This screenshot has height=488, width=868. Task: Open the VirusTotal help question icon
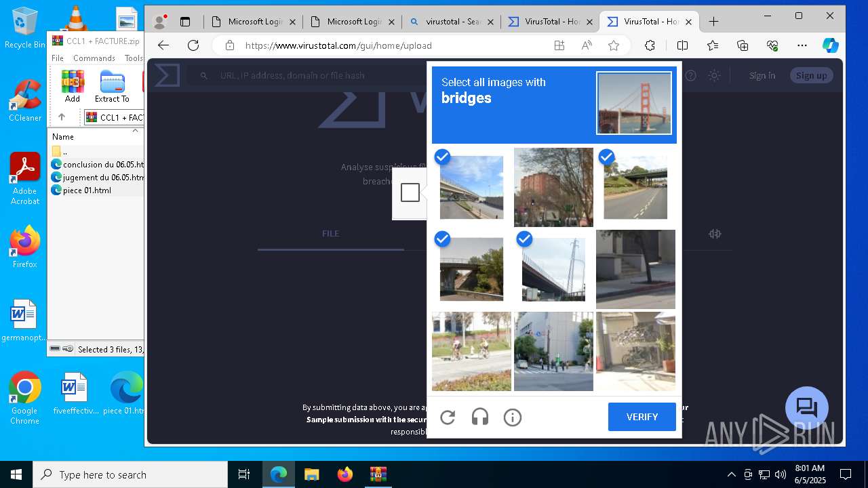click(690, 75)
